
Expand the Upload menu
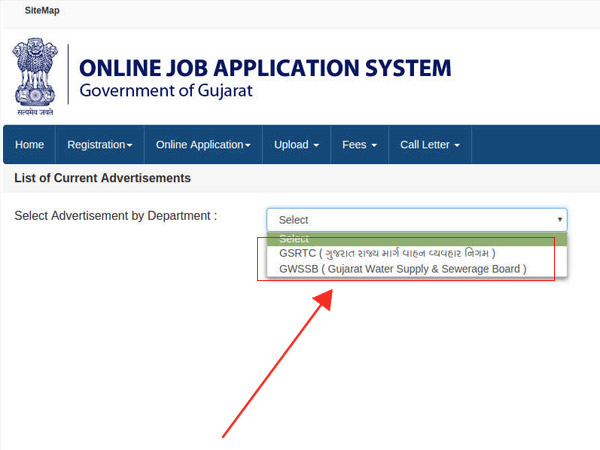coord(297,145)
